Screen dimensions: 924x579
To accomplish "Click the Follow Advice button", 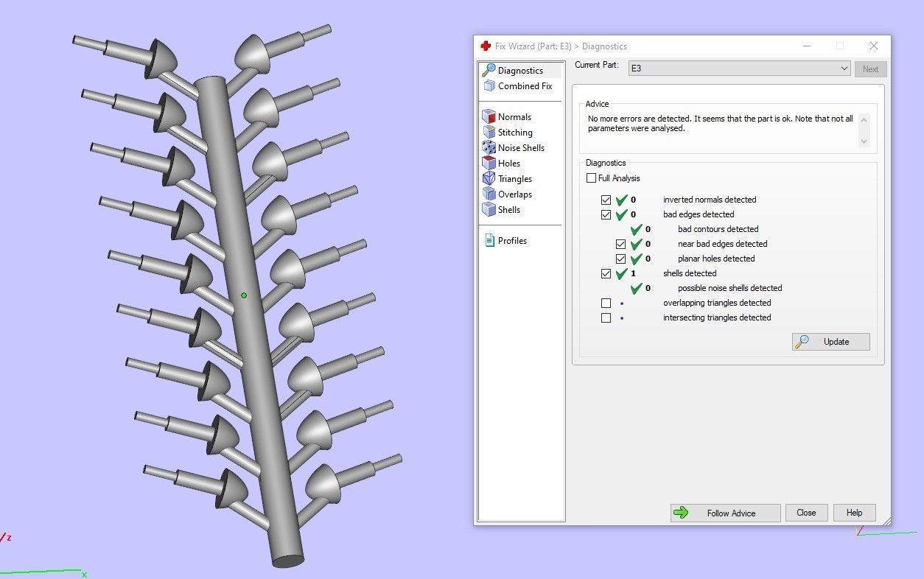I will click(x=725, y=513).
